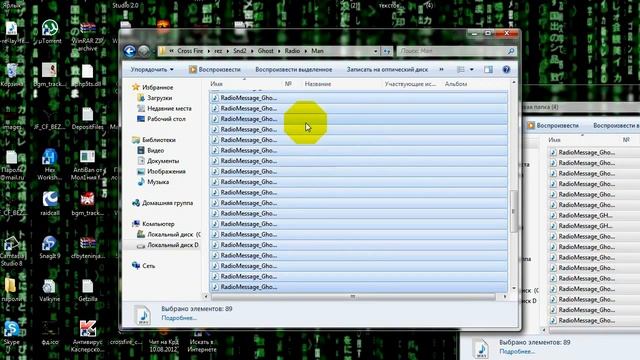Select Избранное in navigation pane
The width and height of the screenshot is (640, 360).
pyautogui.click(x=157, y=87)
